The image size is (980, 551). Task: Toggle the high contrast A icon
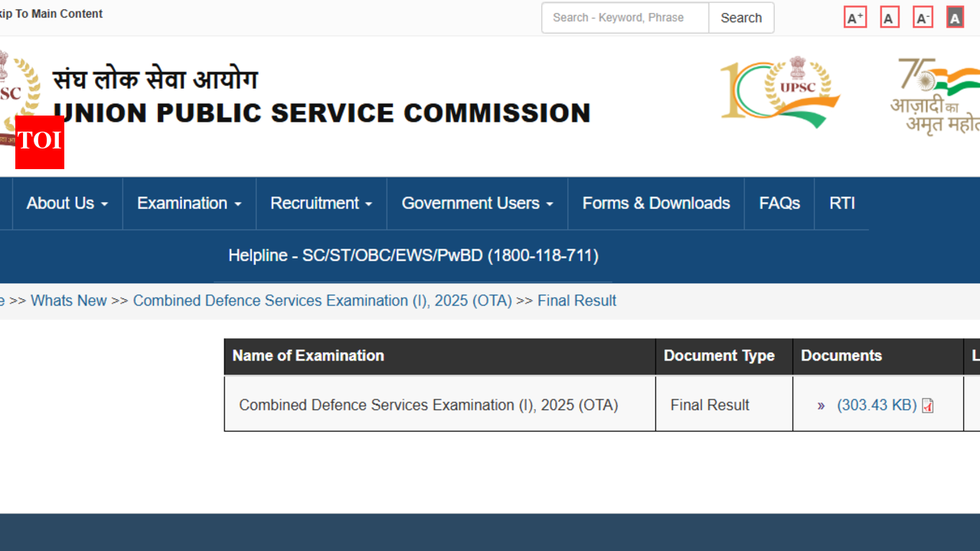tap(955, 18)
